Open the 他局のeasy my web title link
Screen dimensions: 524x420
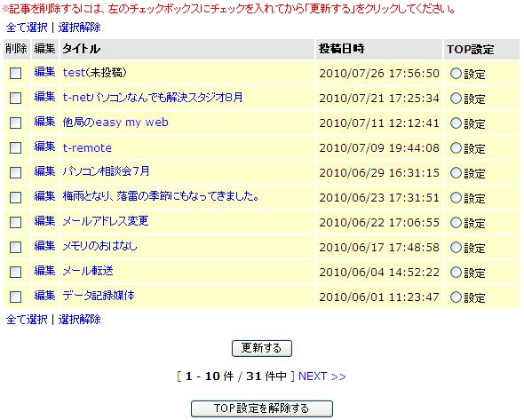coord(115,123)
